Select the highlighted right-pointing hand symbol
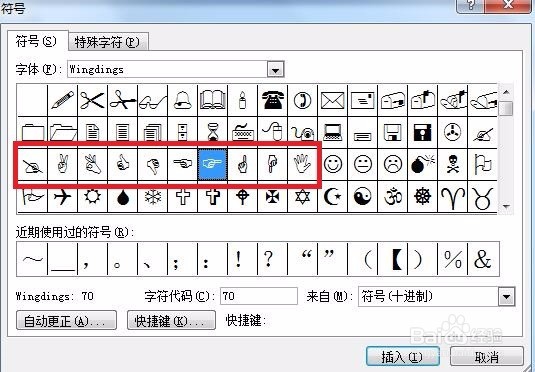 pos(213,164)
